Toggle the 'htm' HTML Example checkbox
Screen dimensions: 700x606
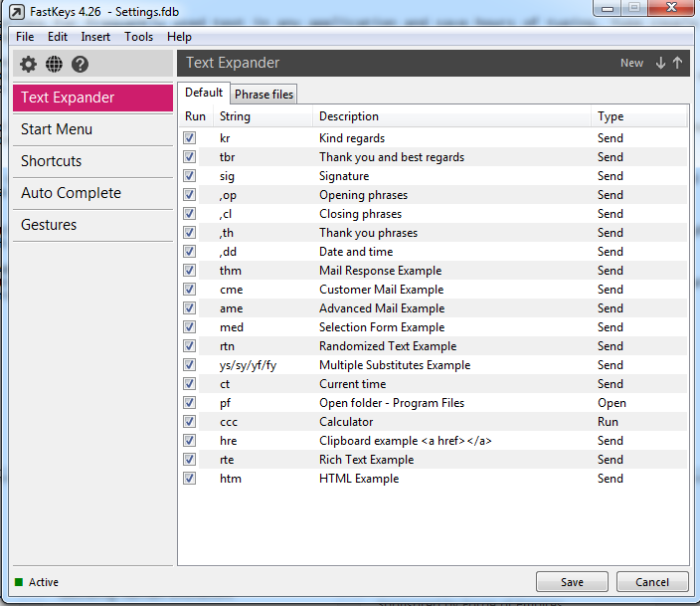[189, 479]
